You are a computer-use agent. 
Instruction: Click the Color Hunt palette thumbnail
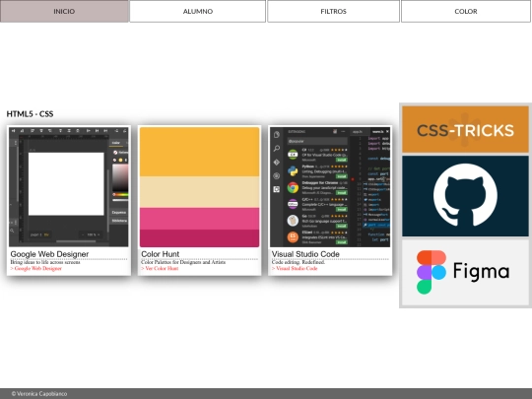199,187
